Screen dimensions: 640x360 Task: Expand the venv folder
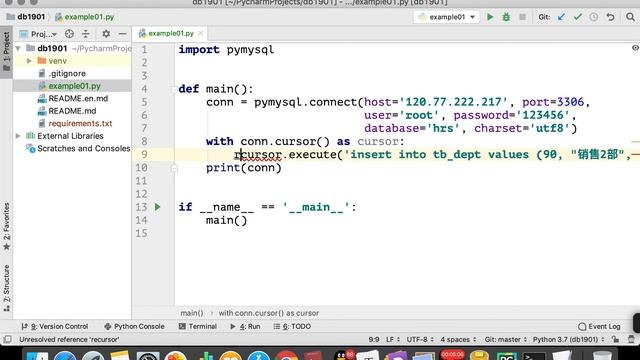(29, 61)
